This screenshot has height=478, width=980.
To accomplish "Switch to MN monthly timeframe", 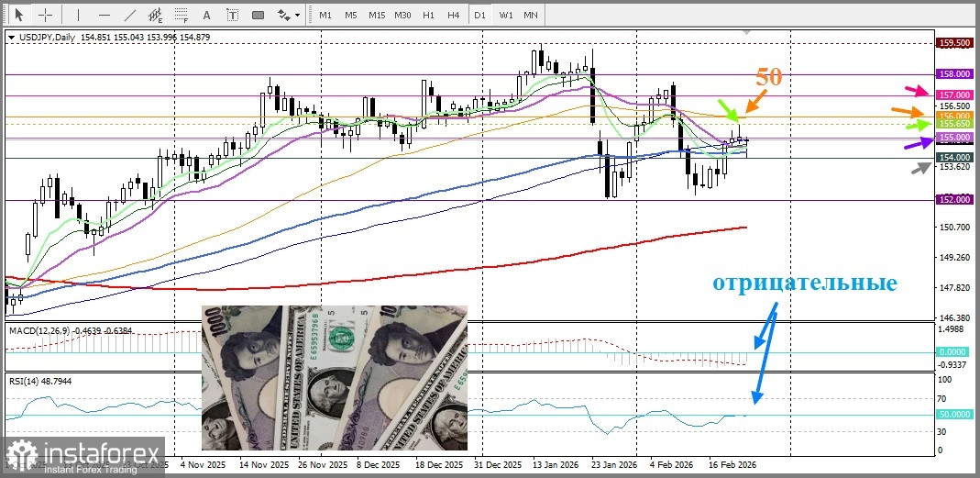I will tap(531, 15).
